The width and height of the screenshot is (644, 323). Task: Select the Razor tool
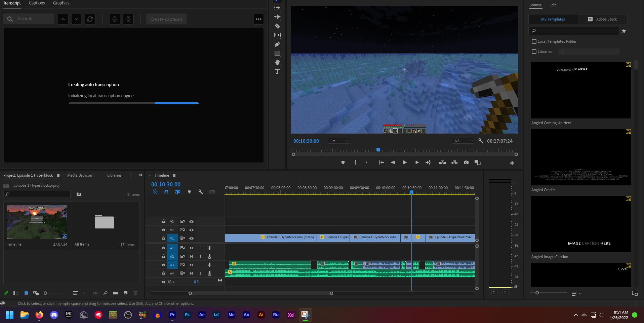pos(277,26)
